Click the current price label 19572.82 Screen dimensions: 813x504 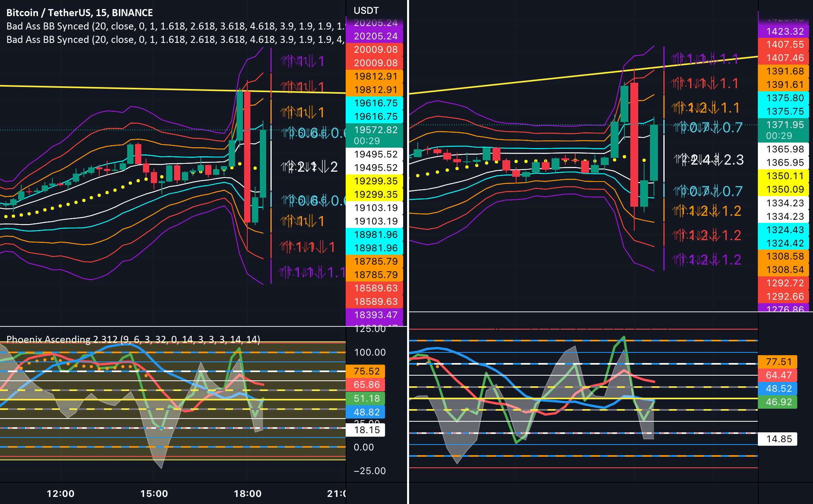(x=374, y=135)
